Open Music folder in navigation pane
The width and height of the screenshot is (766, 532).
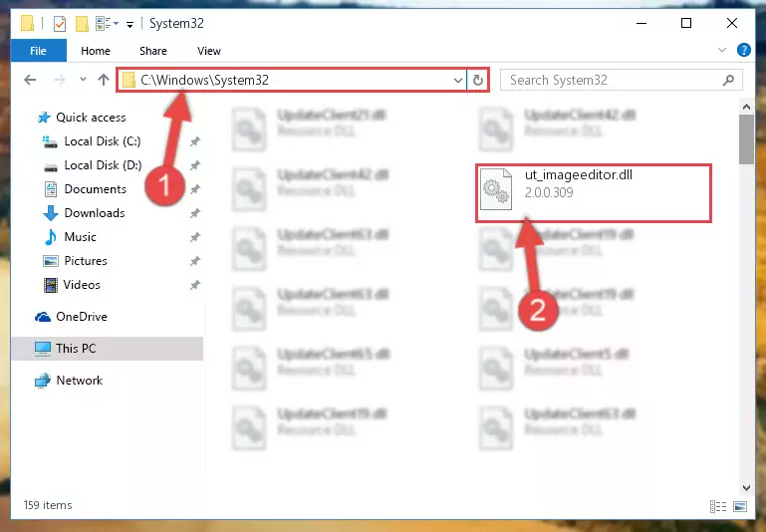point(80,237)
